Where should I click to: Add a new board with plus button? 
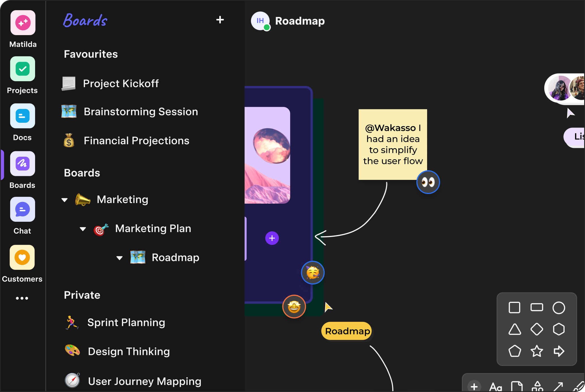point(220,20)
